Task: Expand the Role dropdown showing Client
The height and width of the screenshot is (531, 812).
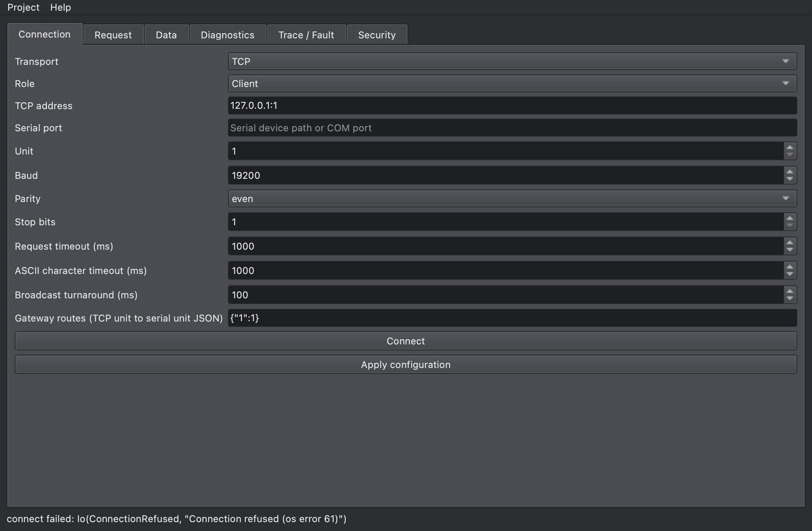Action: pyautogui.click(x=512, y=83)
